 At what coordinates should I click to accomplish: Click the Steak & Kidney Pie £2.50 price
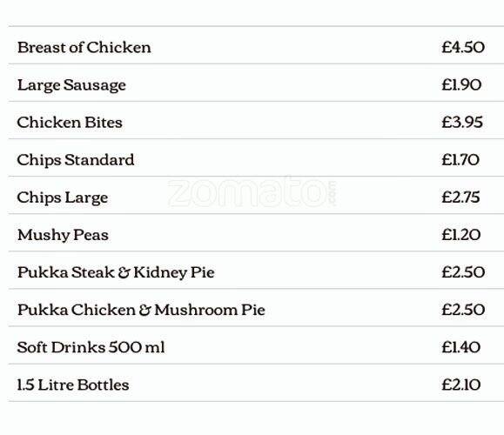463,272
